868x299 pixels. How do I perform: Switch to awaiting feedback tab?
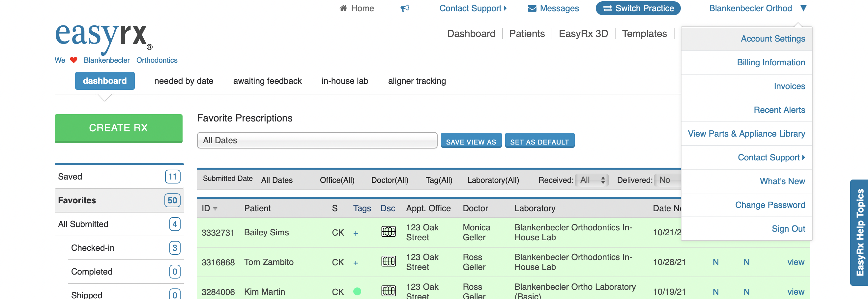pos(267,81)
